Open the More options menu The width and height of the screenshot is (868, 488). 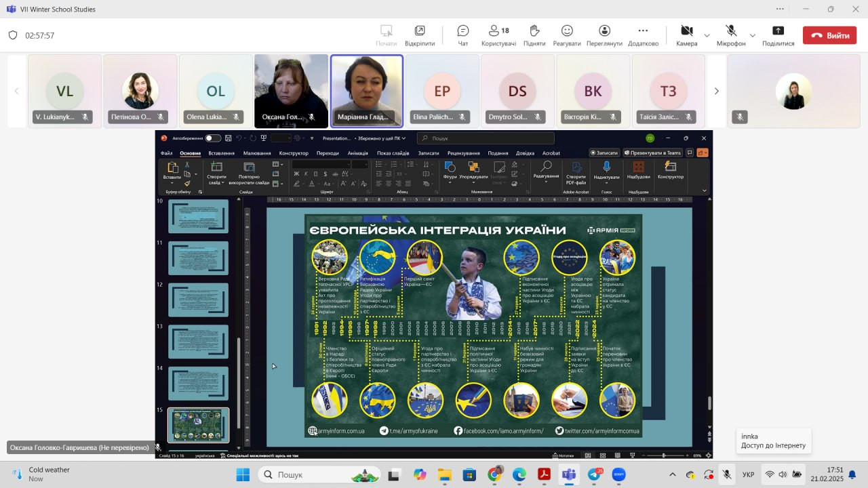pyautogui.click(x=643, y=35)
